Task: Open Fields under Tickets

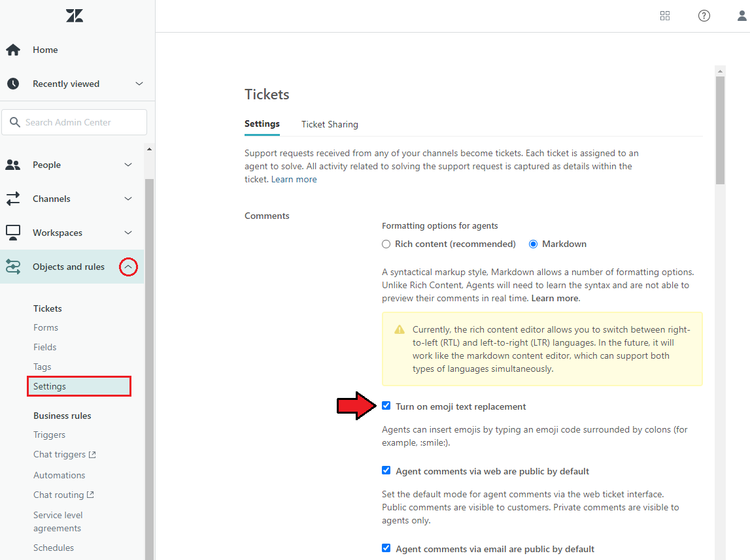Action: (x=45, y=348)
